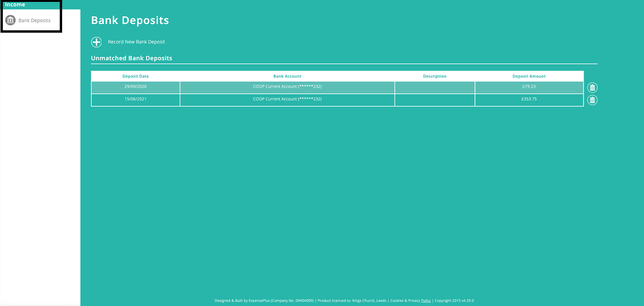Select Record New Bank Deposit
Screen dimensions: 644x306
pos(137,42)
